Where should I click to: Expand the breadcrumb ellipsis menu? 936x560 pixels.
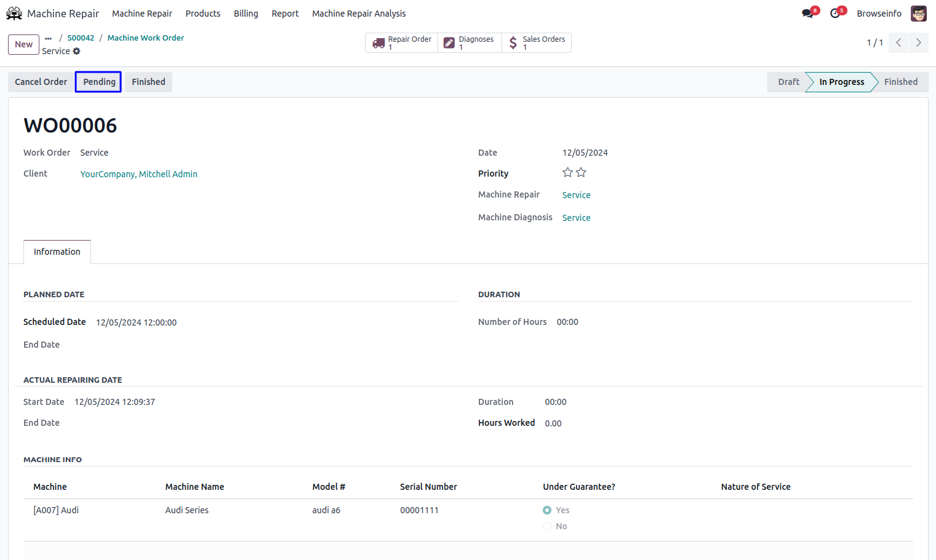coord(48,38)
